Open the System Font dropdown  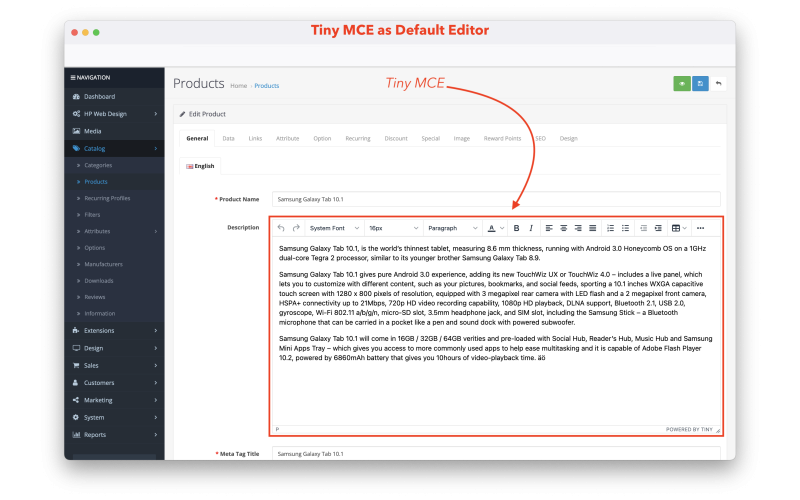click(334, 228)
